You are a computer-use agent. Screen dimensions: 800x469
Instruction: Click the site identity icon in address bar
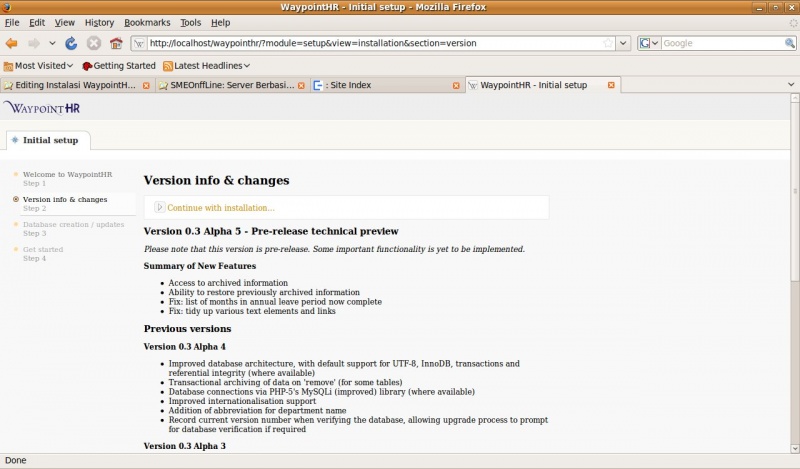tap(139, 43)
